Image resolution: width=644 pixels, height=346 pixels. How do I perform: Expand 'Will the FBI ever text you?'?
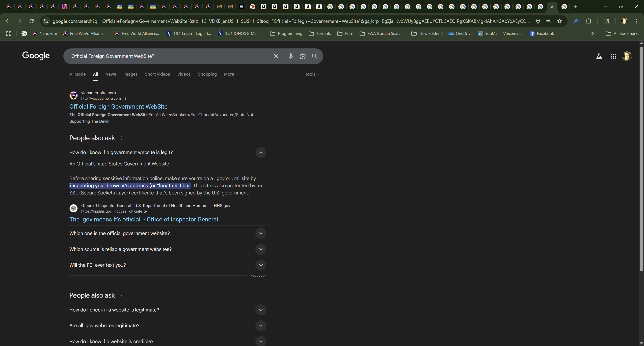click(x=260, y=265)
